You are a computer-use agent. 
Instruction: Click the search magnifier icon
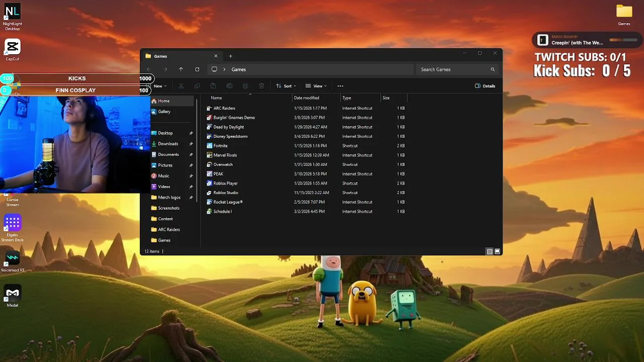click(x=493, y=69)
